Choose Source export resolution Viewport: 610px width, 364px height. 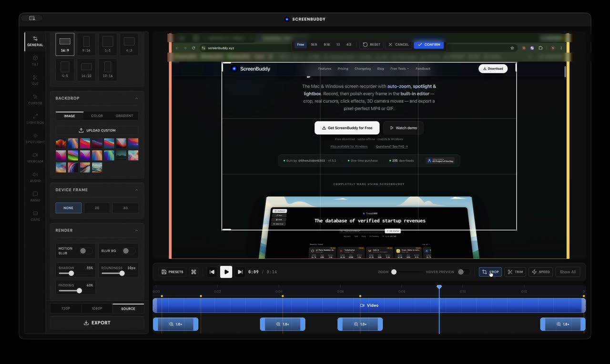(128, 309)
